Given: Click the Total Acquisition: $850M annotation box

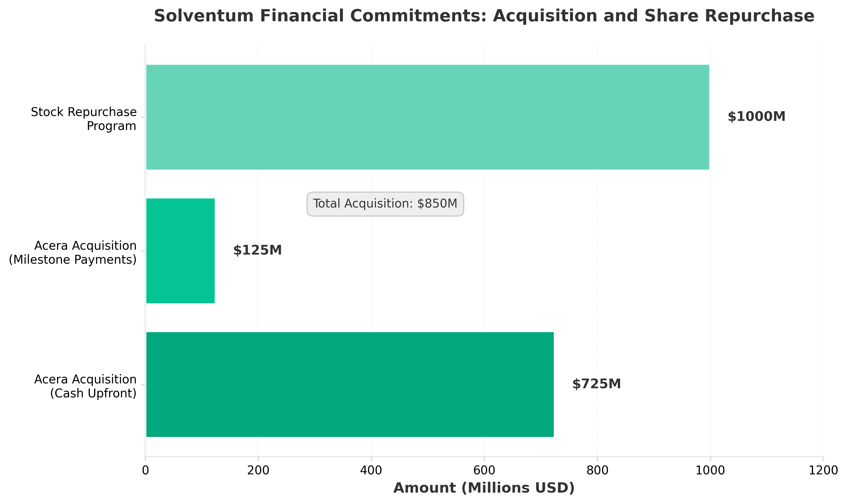Looking at the screenshot, I should 385,204.
